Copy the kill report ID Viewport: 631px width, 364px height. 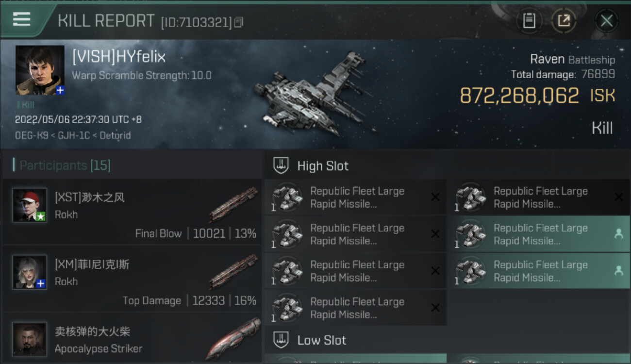[238, 22]
